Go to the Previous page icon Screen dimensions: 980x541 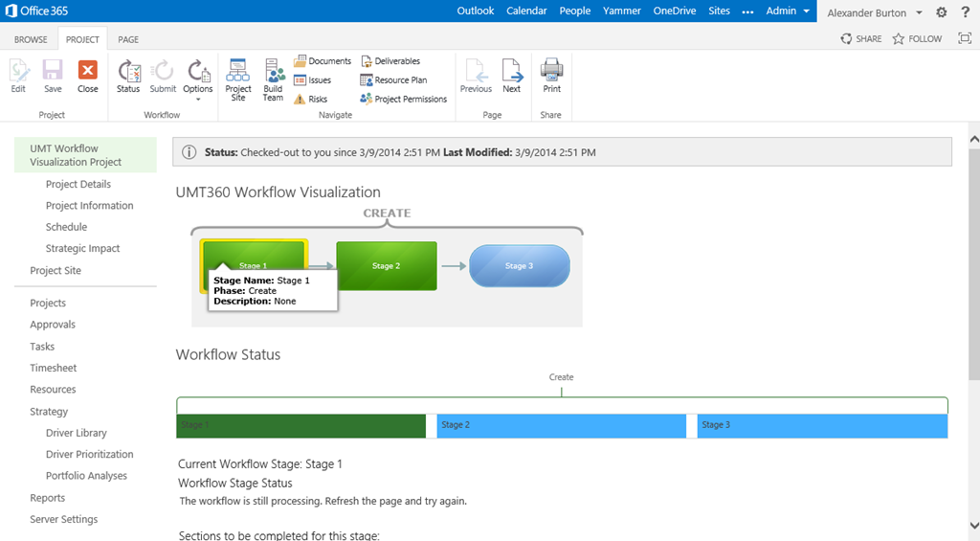click(477, 76)
